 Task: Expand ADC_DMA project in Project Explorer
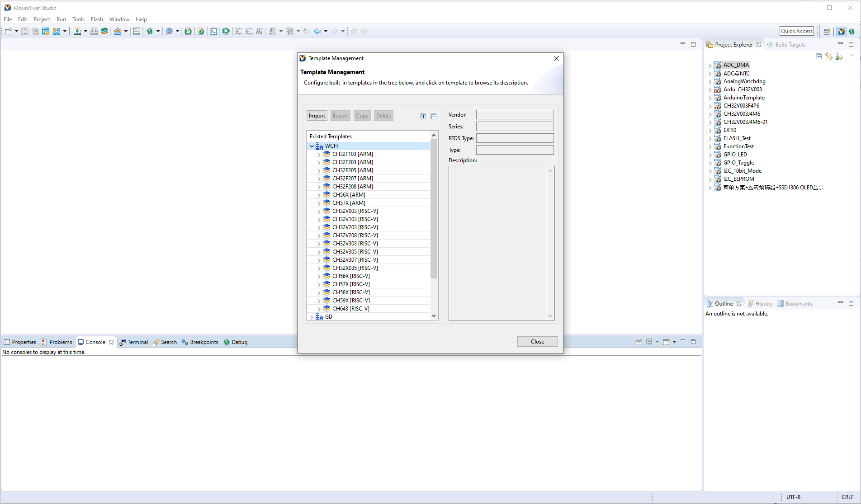point(710,65)
